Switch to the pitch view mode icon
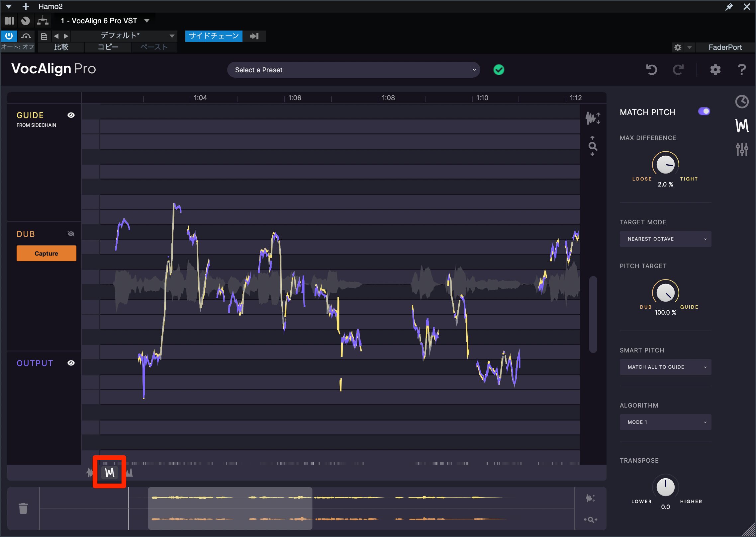Image resolution: width=756 pixels, height=537 pixels. click(x=110, y=472)
